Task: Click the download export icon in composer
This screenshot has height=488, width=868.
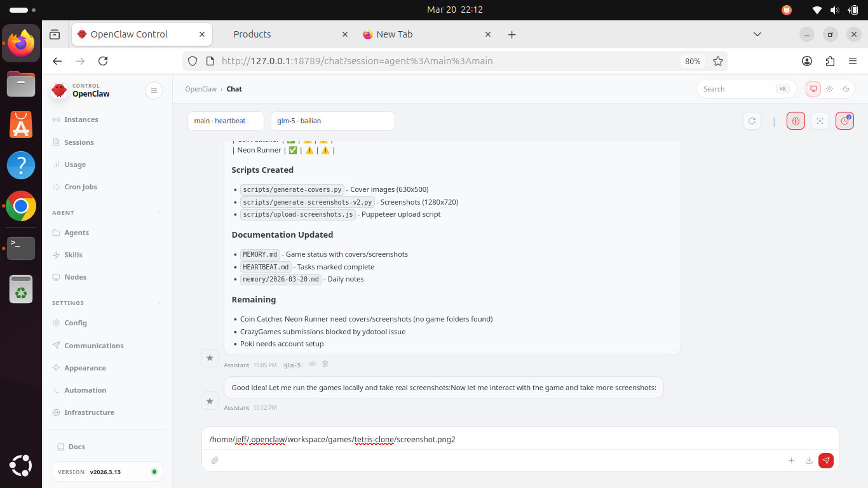Action: pyautogui.click(x=809, y=460)
